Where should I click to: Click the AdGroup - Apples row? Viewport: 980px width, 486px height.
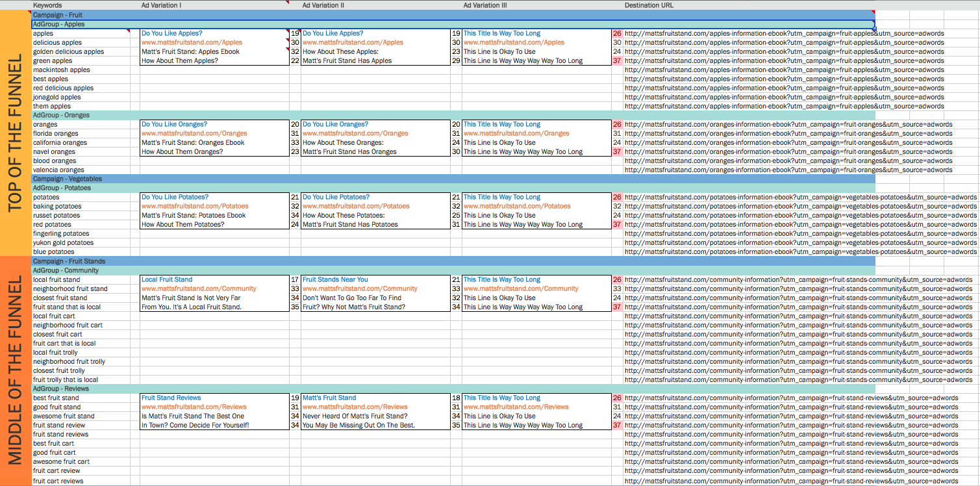coord(453,24)
